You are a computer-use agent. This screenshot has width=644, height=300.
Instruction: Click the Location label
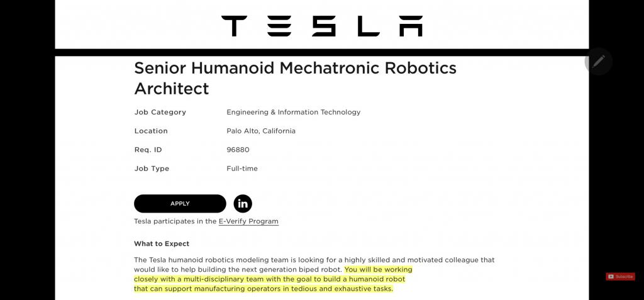point(151,131)
